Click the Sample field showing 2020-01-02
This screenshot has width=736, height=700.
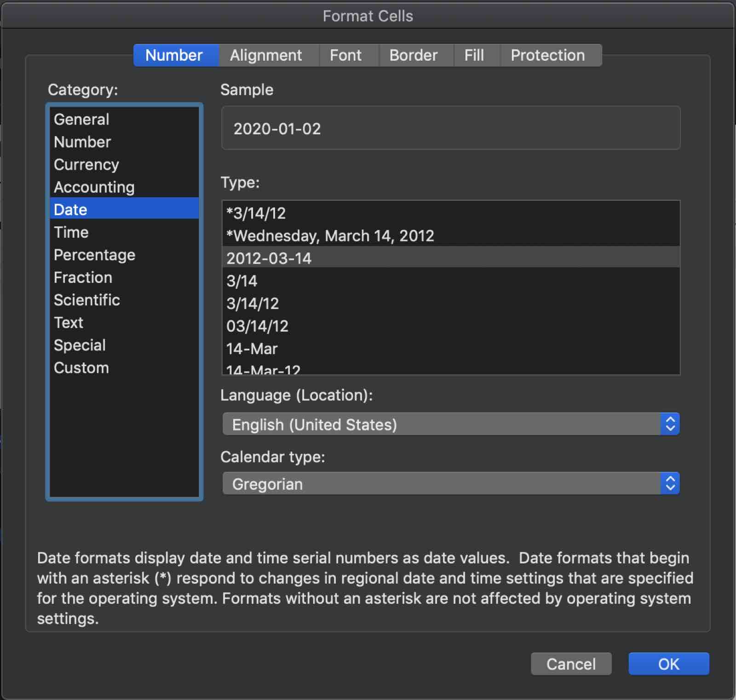click(x=451, y=128)
